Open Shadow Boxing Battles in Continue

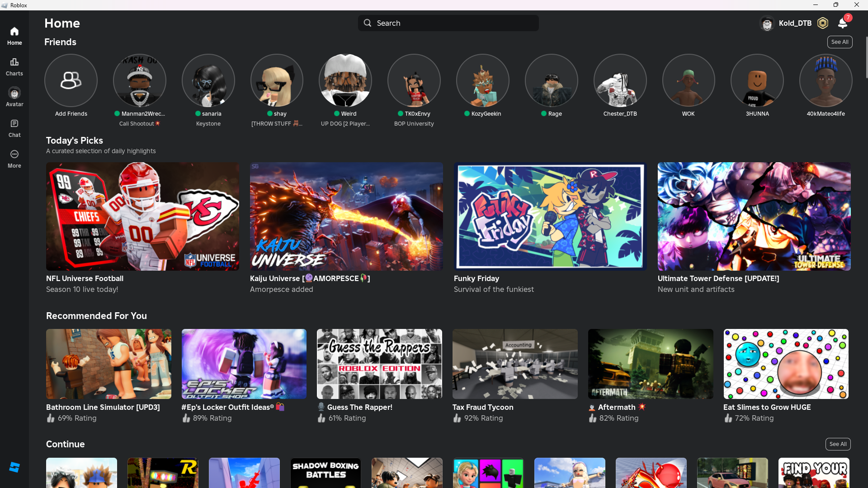(326, 473)
